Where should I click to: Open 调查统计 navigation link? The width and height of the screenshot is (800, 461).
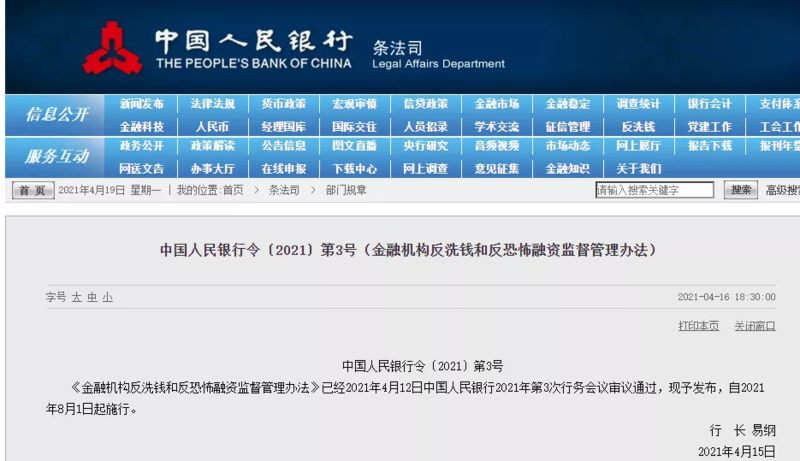pyautogui.click(x=638, y=104)
